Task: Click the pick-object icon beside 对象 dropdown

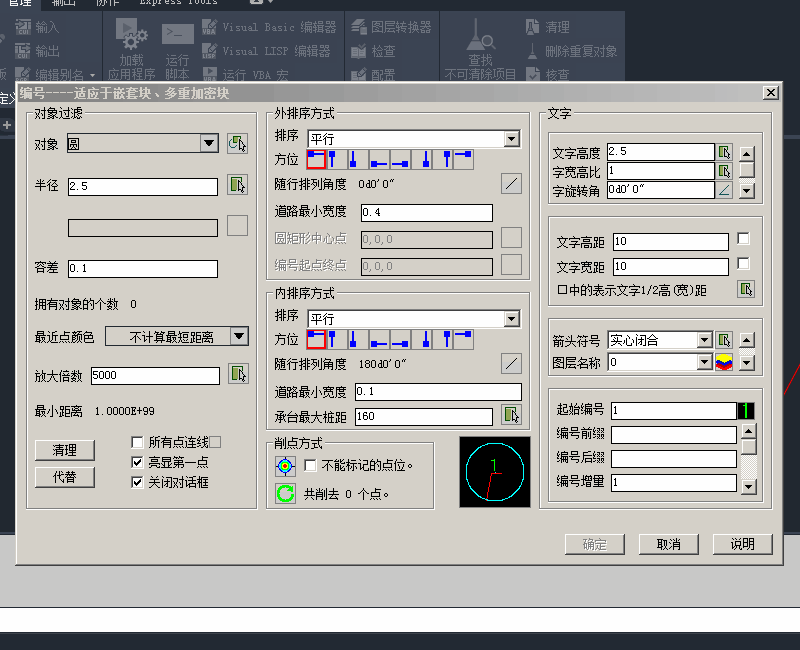Action: pos(237,144)
